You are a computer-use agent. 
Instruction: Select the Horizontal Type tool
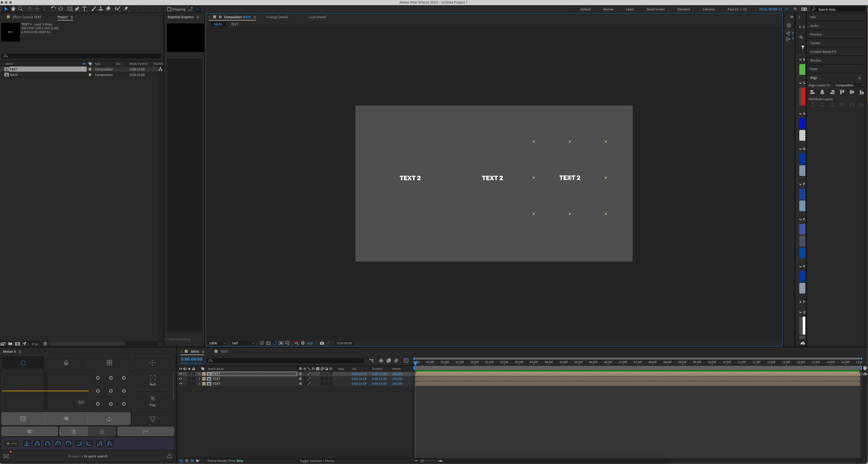click(x=84, y=9)
